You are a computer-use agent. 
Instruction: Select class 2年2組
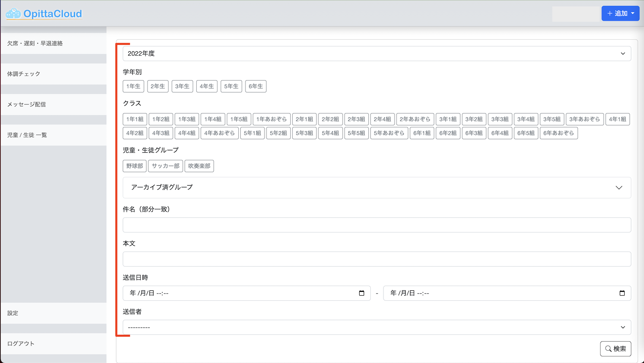click(x=330, y=119)
